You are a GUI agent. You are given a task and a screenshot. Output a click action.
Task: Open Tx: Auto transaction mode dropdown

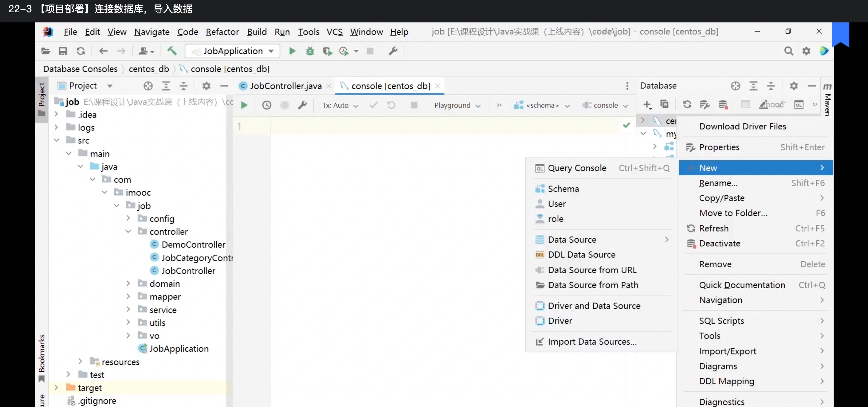(x=340, y=106)
